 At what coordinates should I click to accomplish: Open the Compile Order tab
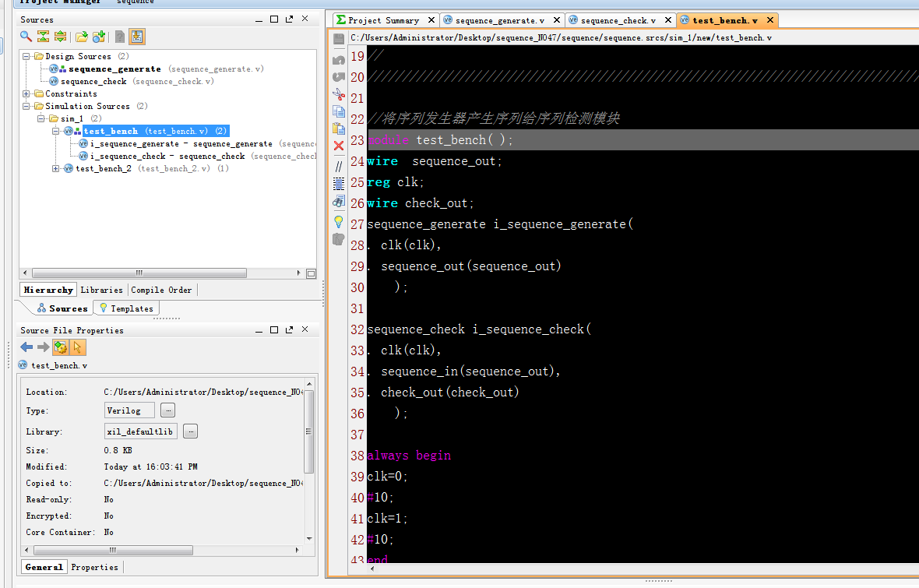click(x=161, y=290)
